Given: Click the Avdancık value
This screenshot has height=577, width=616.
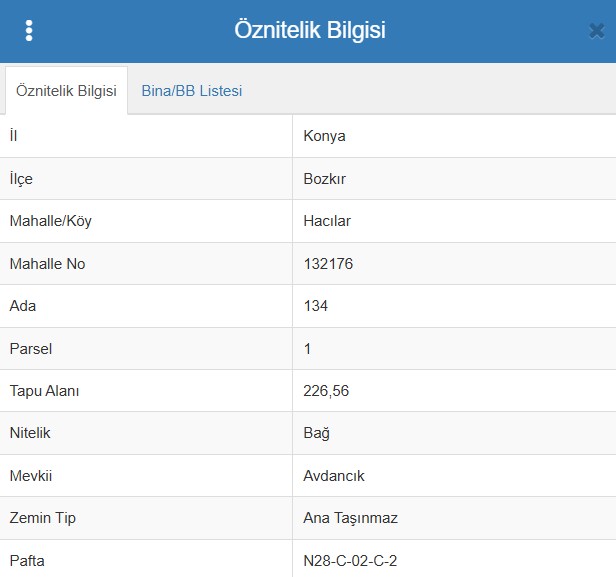Looking at the screenshot, I should coord(334,476).
